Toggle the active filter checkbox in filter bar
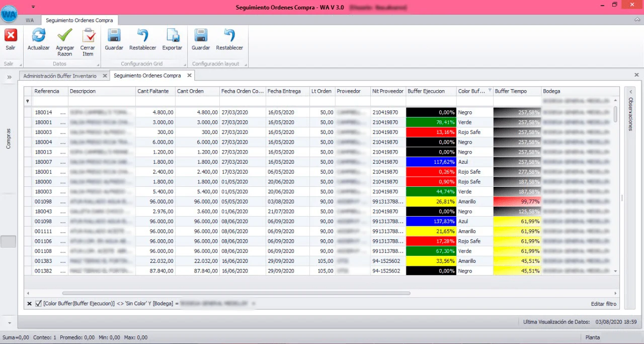This screenshot has height=344, width=644. (x=39, y=304)
